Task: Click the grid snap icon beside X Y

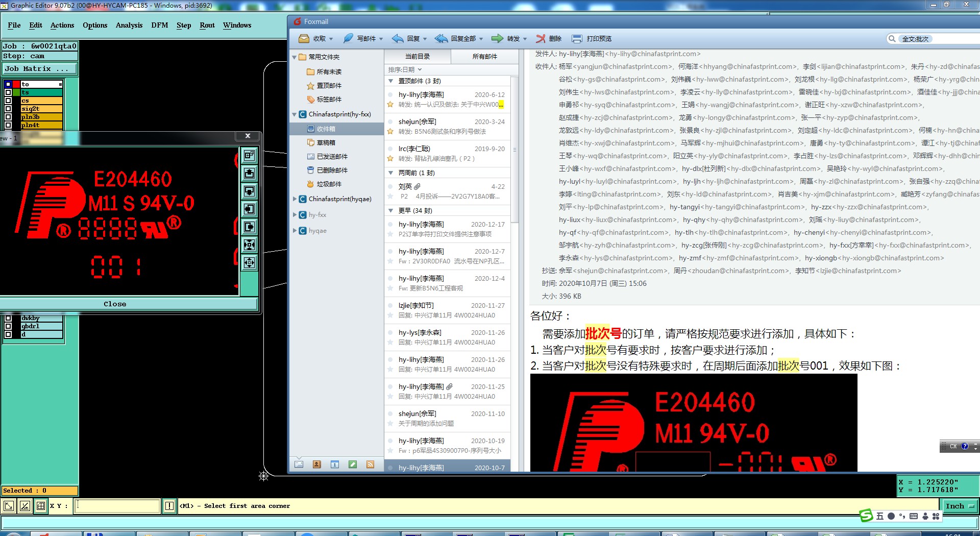Action: pos(41,506)
